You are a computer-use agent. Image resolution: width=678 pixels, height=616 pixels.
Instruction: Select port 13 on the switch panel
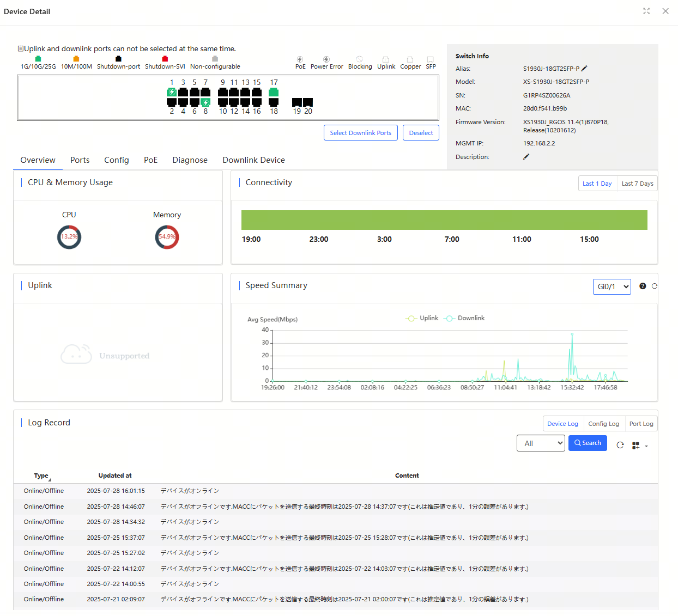pyautogui.click(x=245, y=92)
